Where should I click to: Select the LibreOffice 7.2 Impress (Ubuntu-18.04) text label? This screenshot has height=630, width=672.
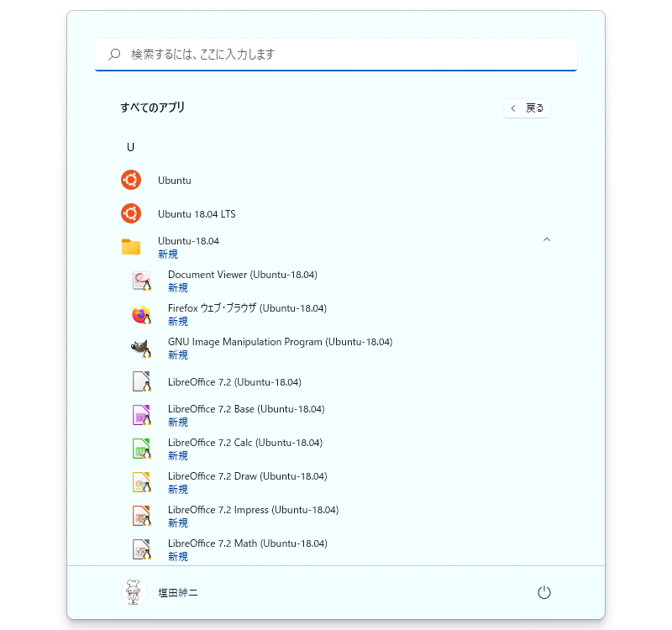click(254, 510)
